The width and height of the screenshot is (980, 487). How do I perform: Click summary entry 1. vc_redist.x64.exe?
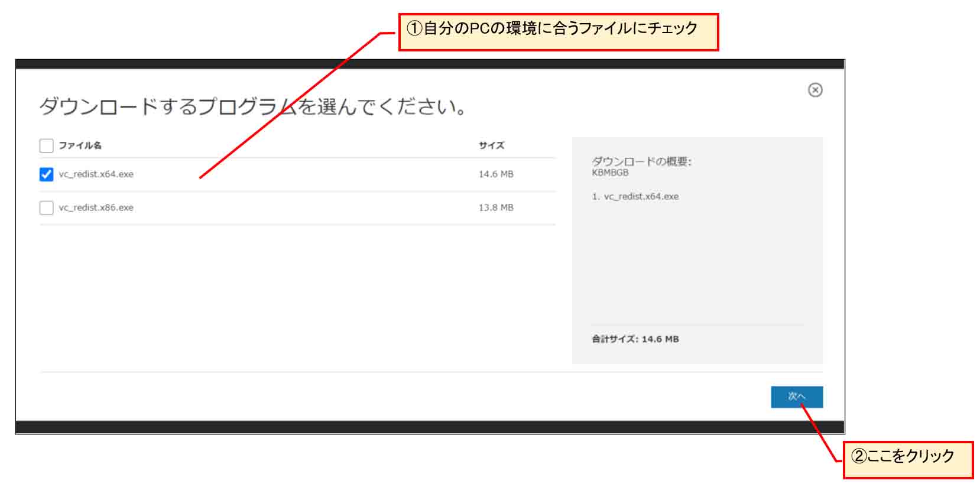pos(635,196)
